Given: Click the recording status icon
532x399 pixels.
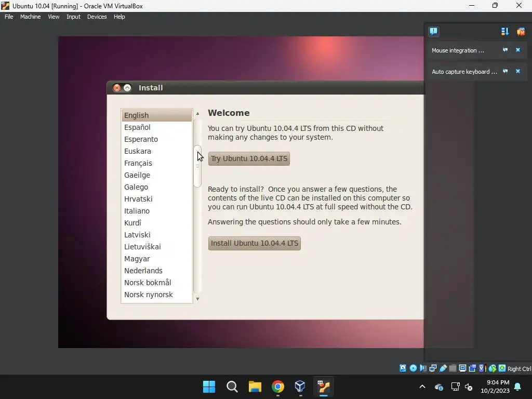Looking at the screenshot, I should pos(472,368).
